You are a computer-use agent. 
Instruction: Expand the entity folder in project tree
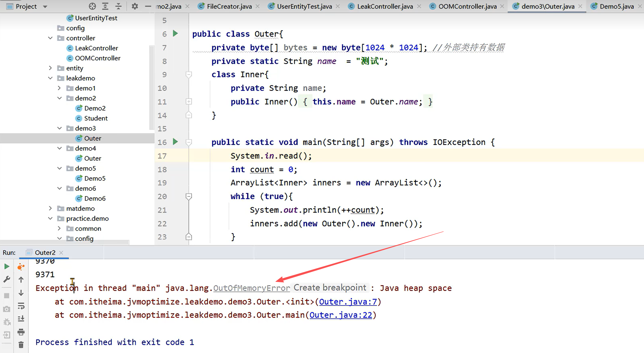[x=50, y=68]
